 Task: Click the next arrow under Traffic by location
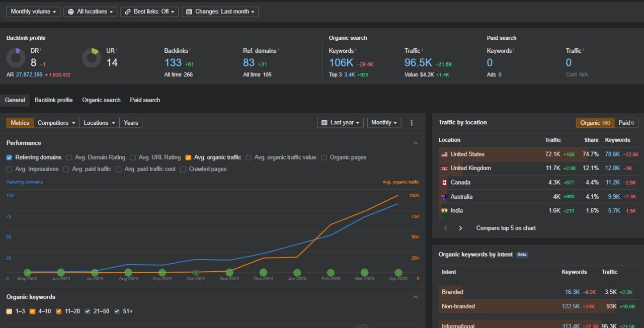460,228
